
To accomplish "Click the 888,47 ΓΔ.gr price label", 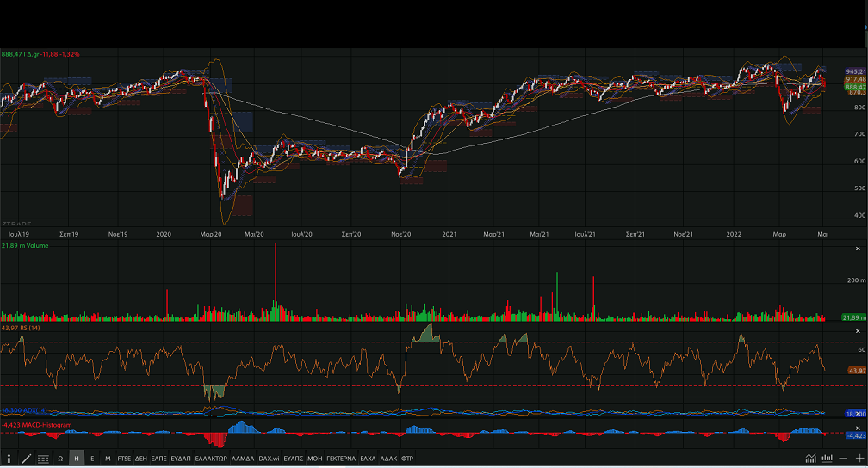I will pyautogui.click(x=40, y=54).
